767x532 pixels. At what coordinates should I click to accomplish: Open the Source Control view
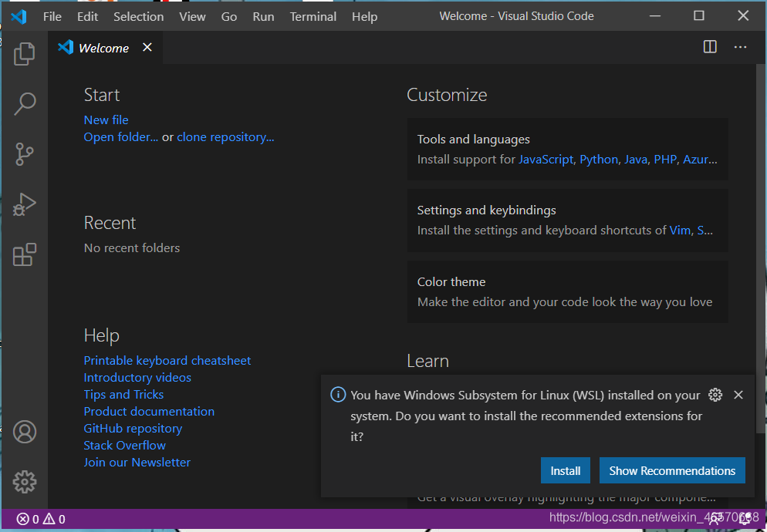coord(24,153)
